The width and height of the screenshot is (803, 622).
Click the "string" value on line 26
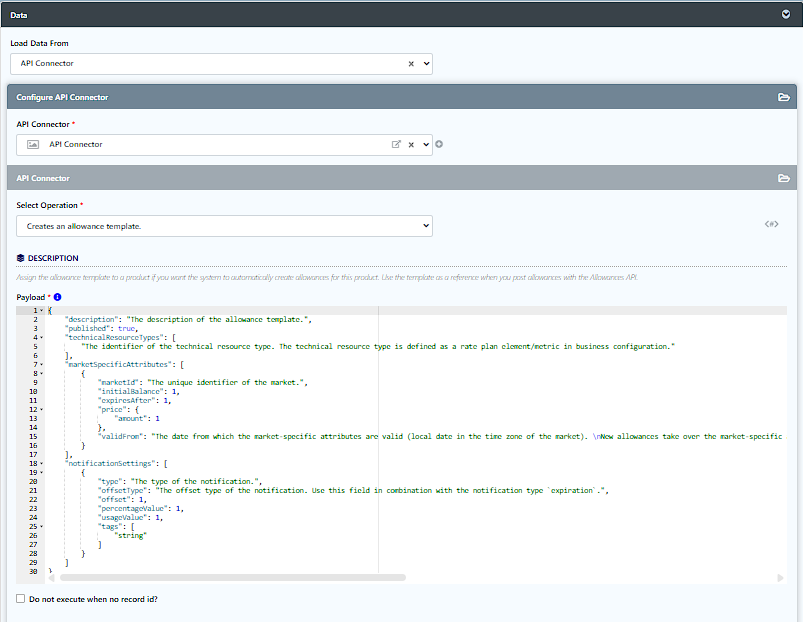pyautogui.click(x=131, y=535)
